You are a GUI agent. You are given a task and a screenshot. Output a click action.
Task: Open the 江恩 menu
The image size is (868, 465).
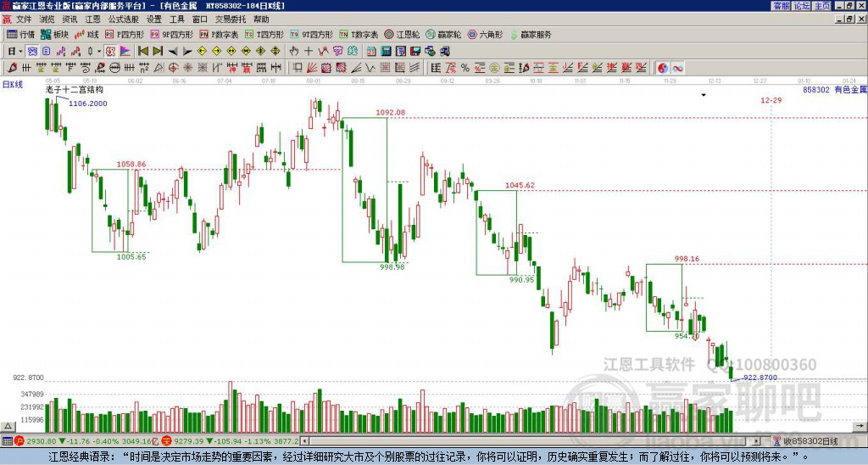[x=92, y=20]
